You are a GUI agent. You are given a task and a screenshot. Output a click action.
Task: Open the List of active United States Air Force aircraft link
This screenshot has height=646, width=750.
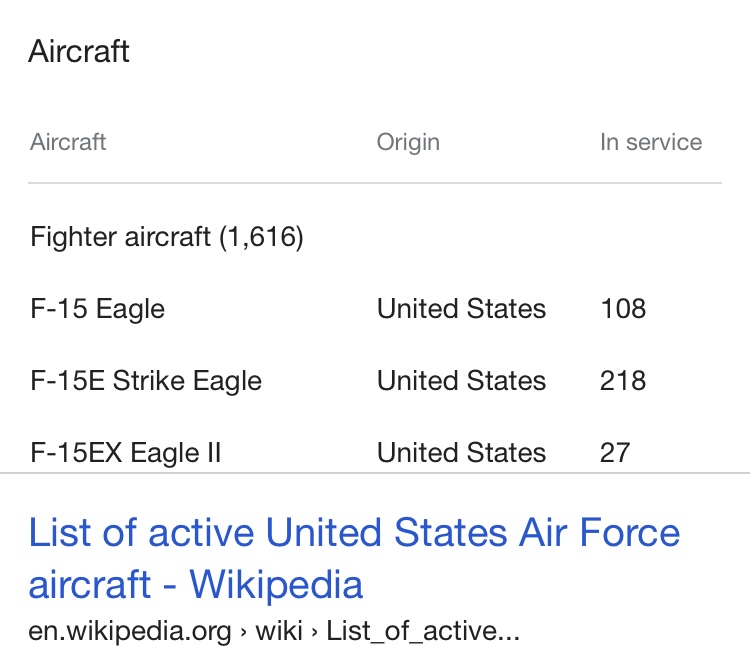pyautogui.click(x=354, y=533)
